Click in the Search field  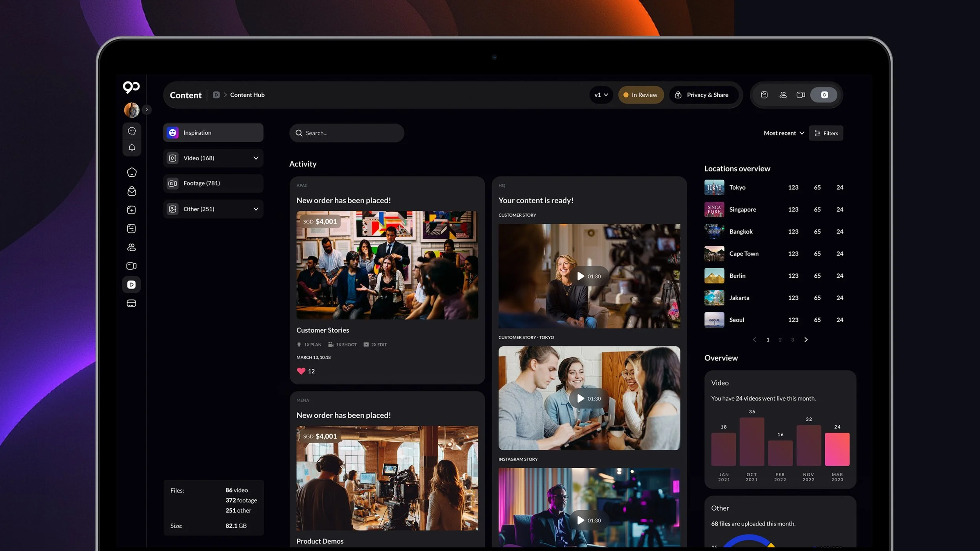[x=347, y=133]
